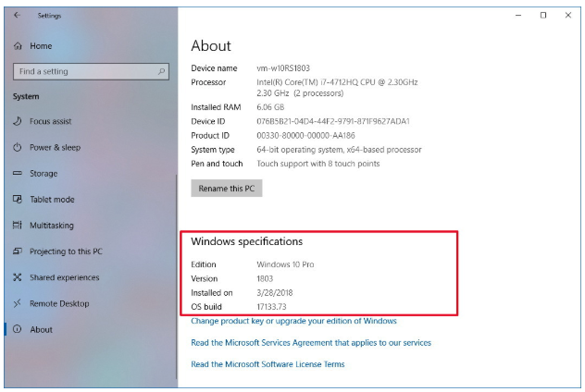Close the Settings window
The image size is (585, 392).
point(567,16)
